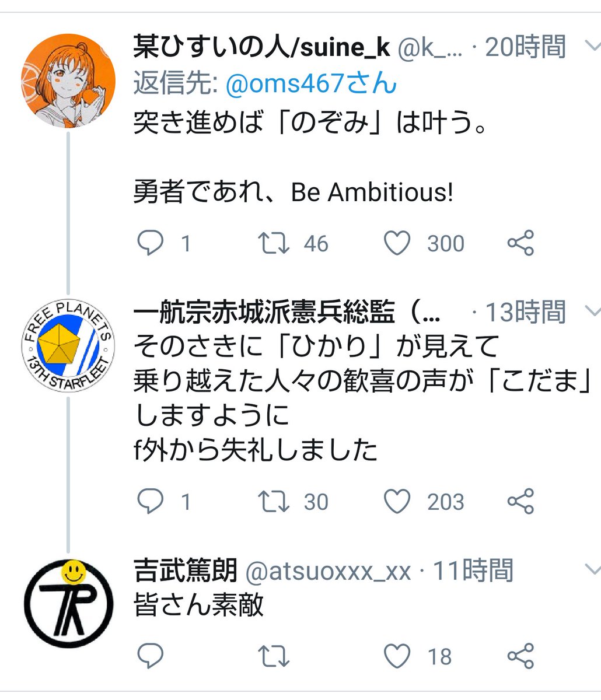Reply to the suine_k tweet

pos(150,243)
